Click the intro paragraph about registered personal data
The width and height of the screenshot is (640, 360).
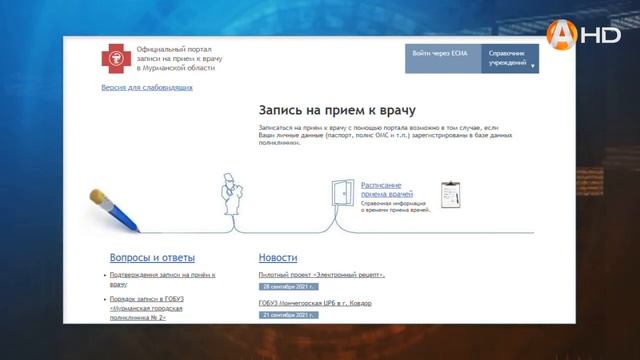[385, 135]
